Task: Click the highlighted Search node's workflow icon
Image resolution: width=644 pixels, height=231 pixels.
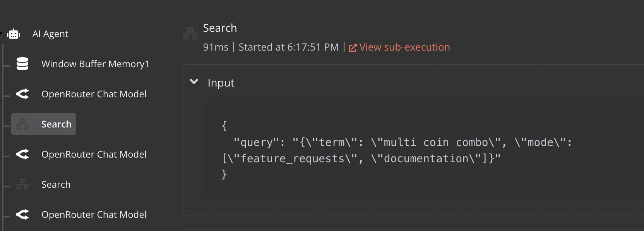Action: (x=22, y=124)
